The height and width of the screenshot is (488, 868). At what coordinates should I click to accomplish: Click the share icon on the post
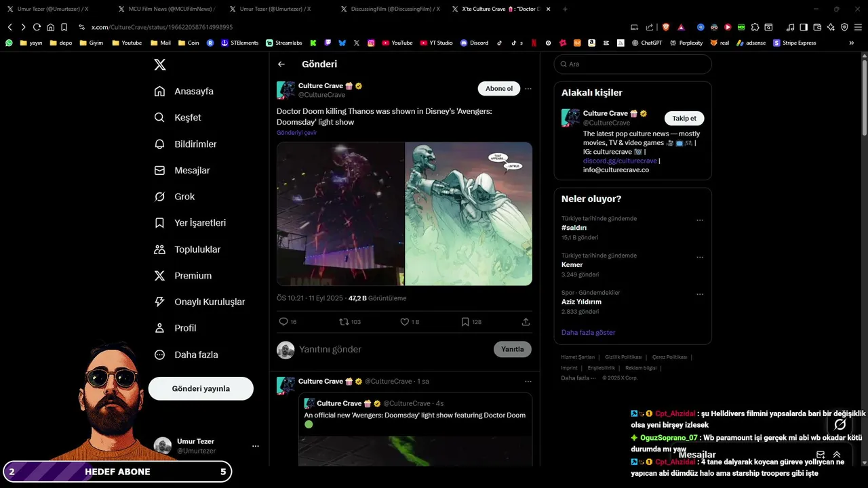[x=526, y=322]
